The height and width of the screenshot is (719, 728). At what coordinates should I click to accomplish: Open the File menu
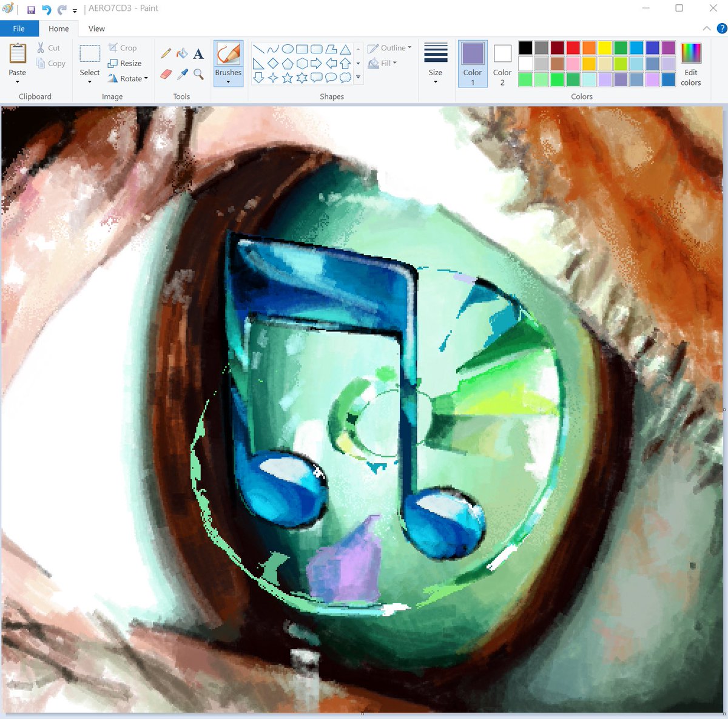[19, 29]
